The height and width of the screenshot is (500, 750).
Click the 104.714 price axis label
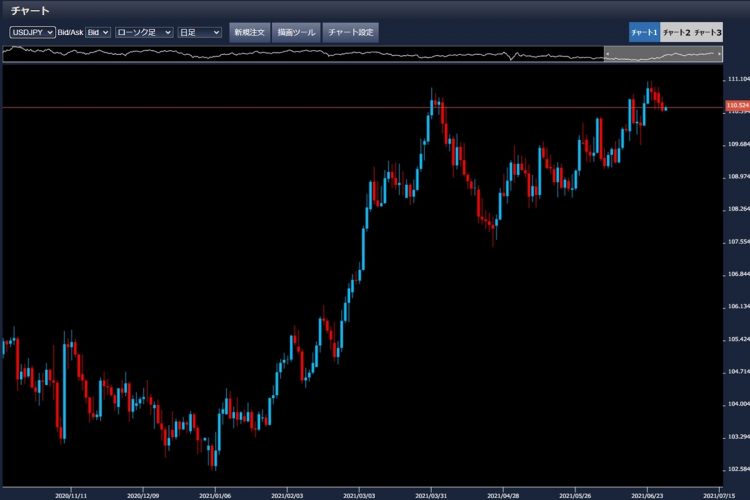(739, 372)
